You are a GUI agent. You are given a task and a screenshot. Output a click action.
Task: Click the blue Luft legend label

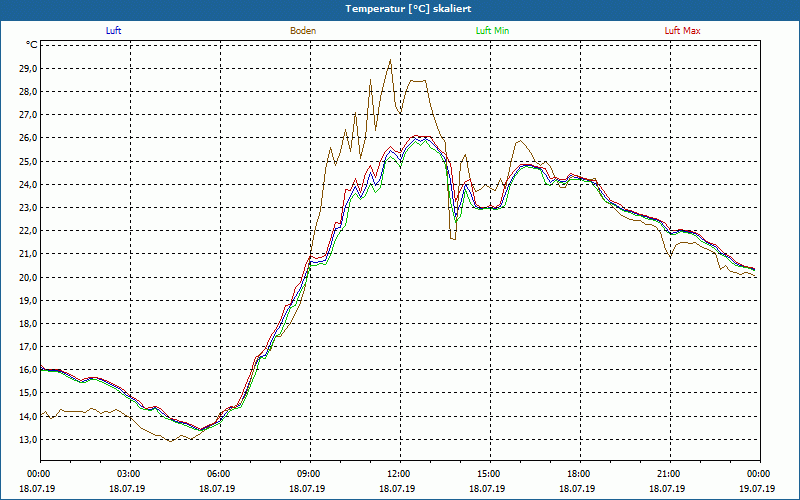[x=113, y=31]
